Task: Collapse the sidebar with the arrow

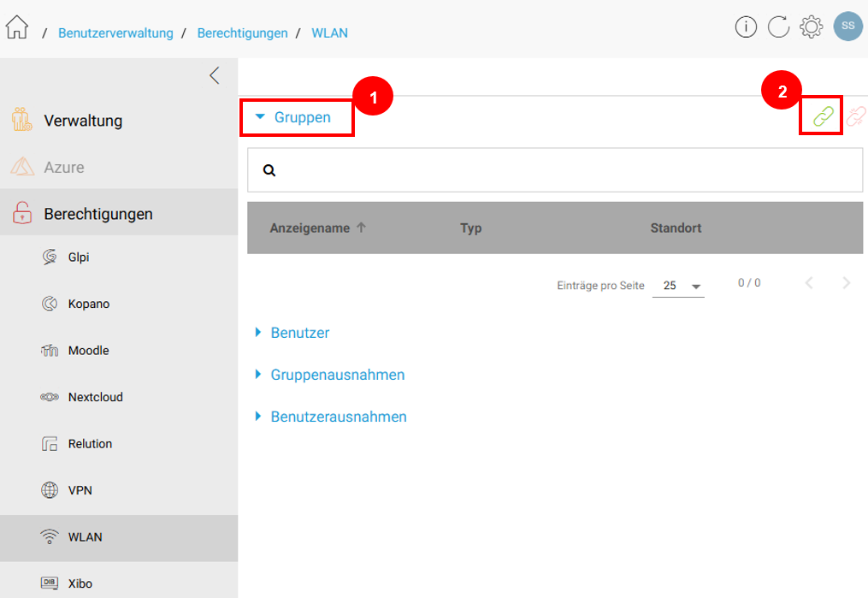Action: (214, 75)
